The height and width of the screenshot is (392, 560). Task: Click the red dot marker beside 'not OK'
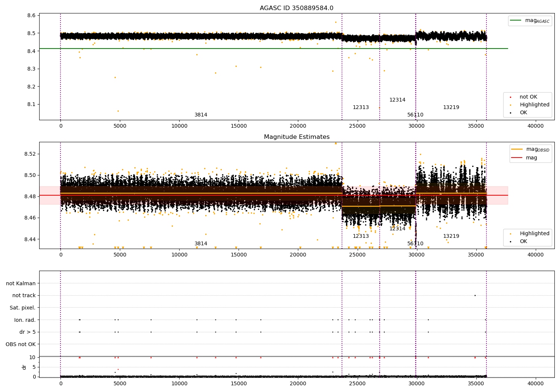[510, 97]
